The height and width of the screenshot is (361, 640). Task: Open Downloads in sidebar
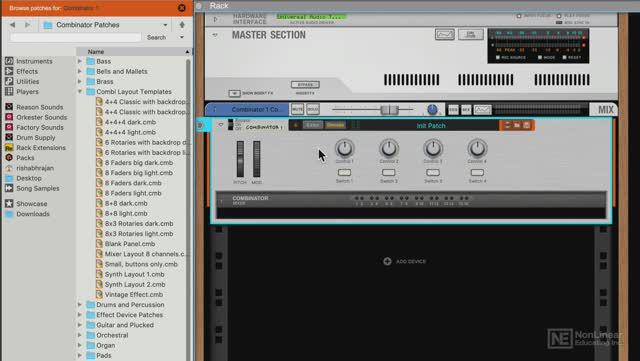point(33,214)
